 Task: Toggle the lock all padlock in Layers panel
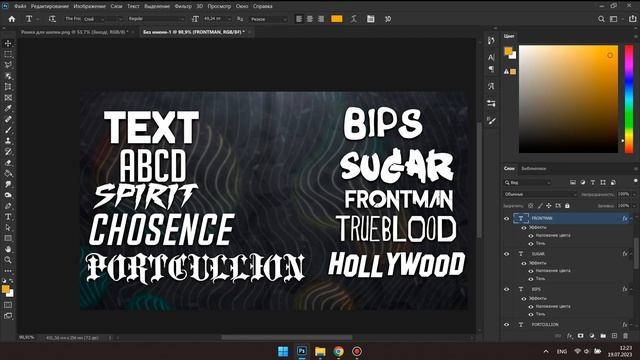click(x=567, y=206)
